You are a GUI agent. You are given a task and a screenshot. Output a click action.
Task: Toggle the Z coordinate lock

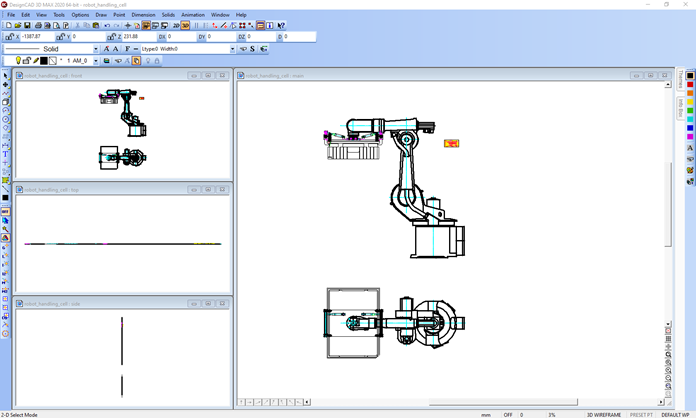pos(111,37)
